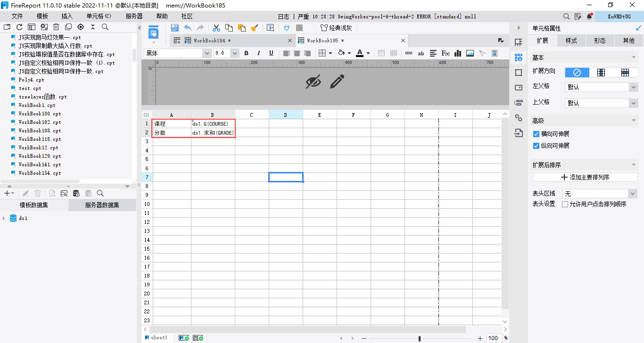This screenshot has height=343, width=644.
Task: Click the Save icon in the toolbar
Action: coord(174,28)
